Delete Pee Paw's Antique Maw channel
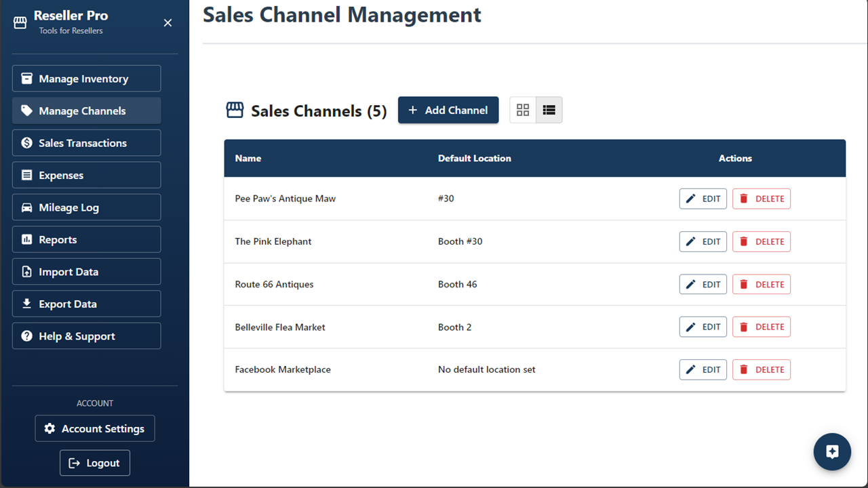Image resolution: width=868 pixels, height=488 pixels. [x=762, y=199]
